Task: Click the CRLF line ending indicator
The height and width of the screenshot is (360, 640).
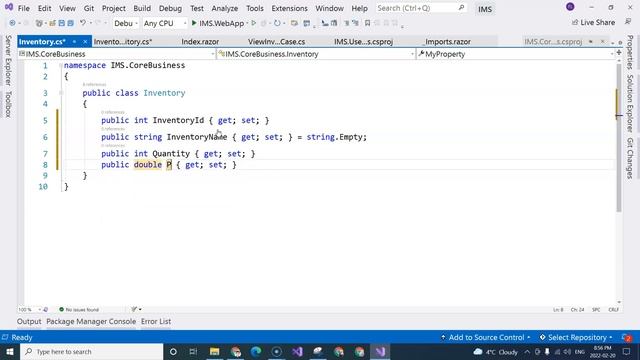Action: tap(613, 310)
